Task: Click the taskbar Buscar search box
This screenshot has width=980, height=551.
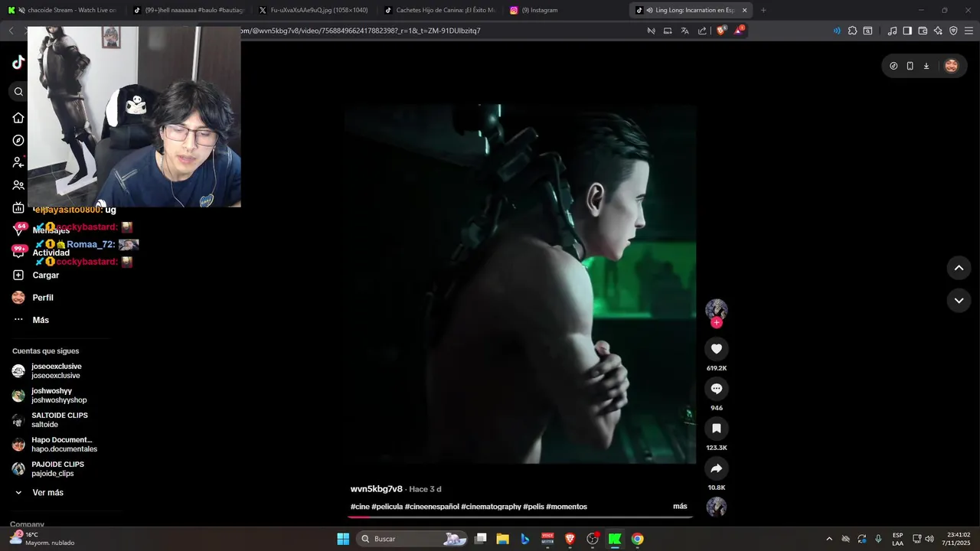Action: coord(412,539)
